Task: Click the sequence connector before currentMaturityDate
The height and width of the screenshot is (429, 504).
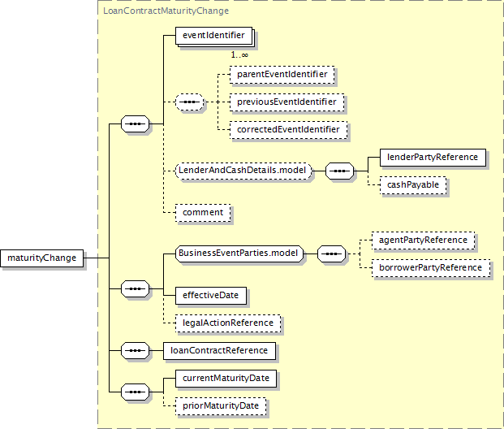Action: 134,392
